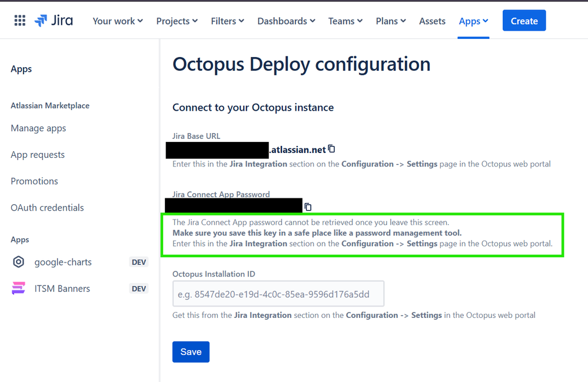Go to Assets in the top navigation
This screenshot has height=382, width=588.
click(432, 21)
